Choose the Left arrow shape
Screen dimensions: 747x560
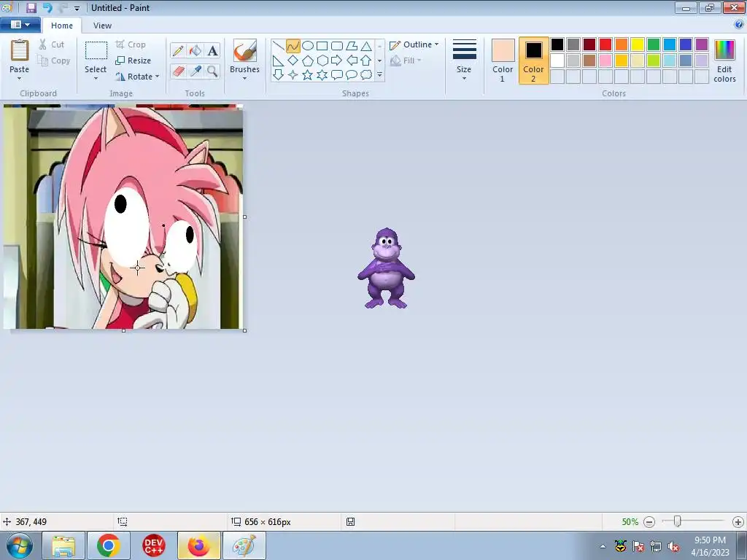coord(352,61)
